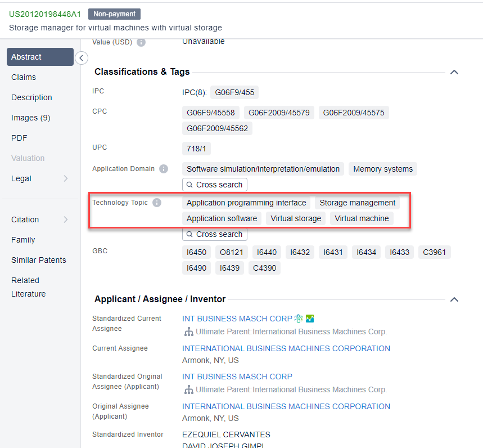Click the hierarchy icon under Standardized Current Assignee
Screen dimensions: 483x448
tap(189, 332)
